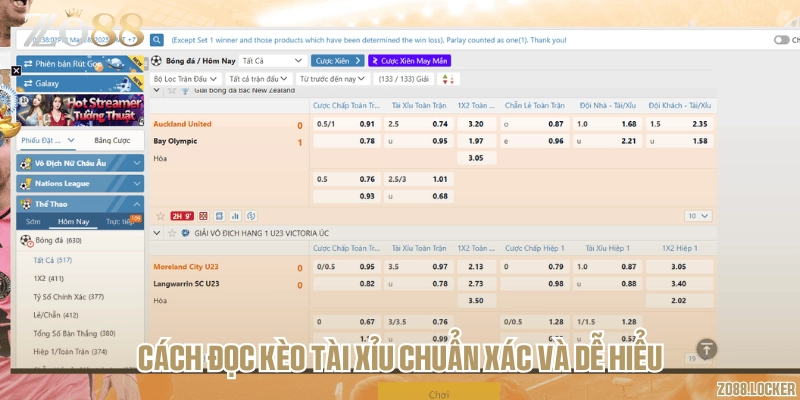Click the red field icon beside the 2H timer

point(203,216)
